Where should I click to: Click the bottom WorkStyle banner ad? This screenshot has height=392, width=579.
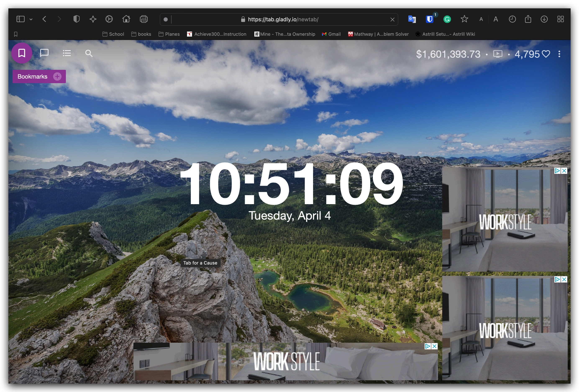tap(285, 361)
